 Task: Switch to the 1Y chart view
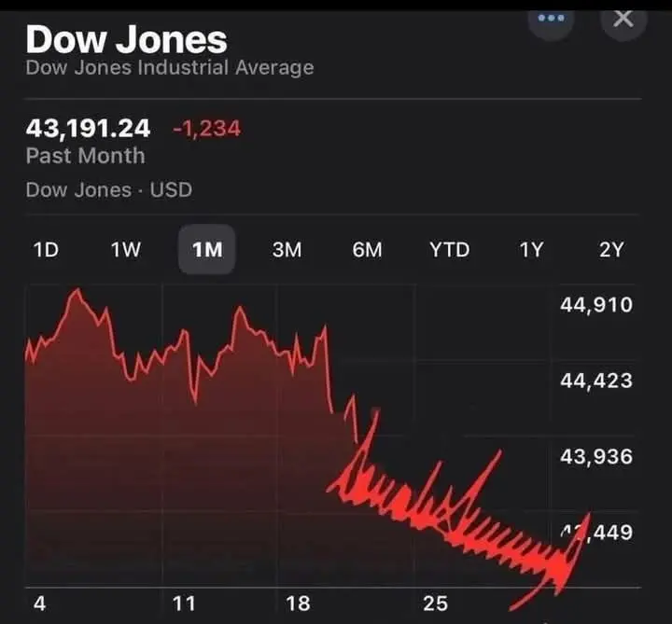[x=530, y=250]
